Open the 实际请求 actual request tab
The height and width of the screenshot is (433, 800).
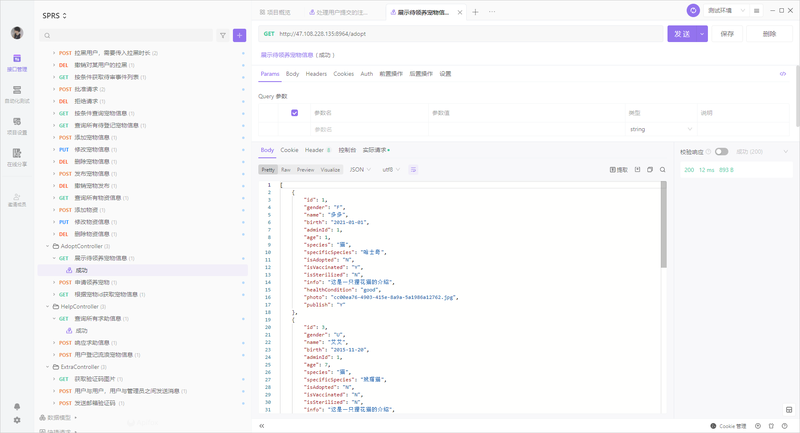pos(376,150)
